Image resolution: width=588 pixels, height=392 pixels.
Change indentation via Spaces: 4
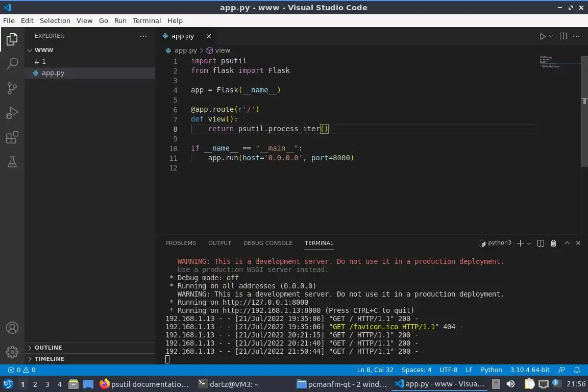tap(416, 370)
